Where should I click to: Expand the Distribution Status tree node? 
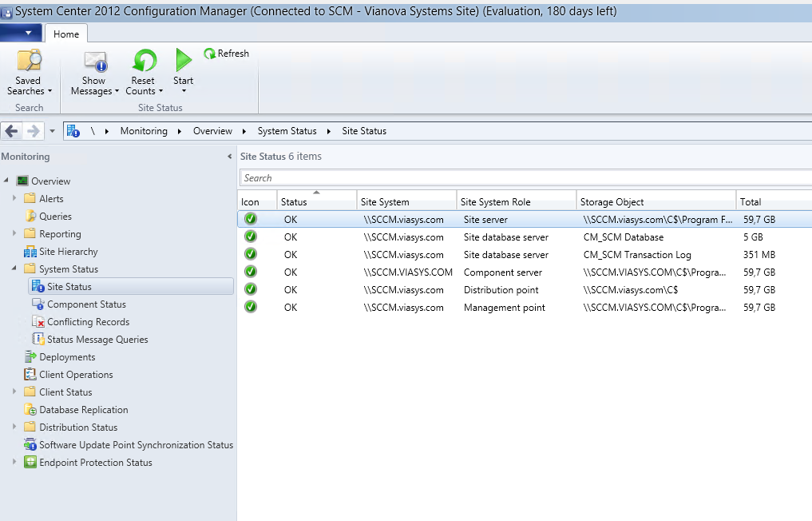(14, 427)
